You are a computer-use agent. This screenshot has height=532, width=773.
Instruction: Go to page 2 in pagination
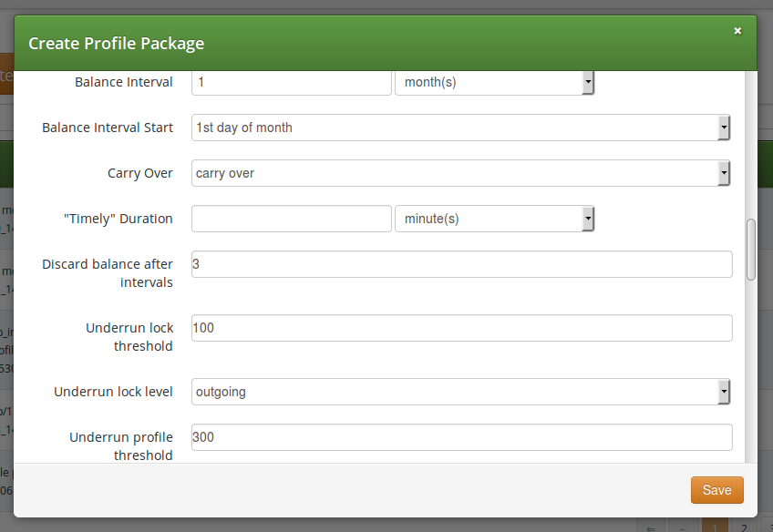[744, 527]
